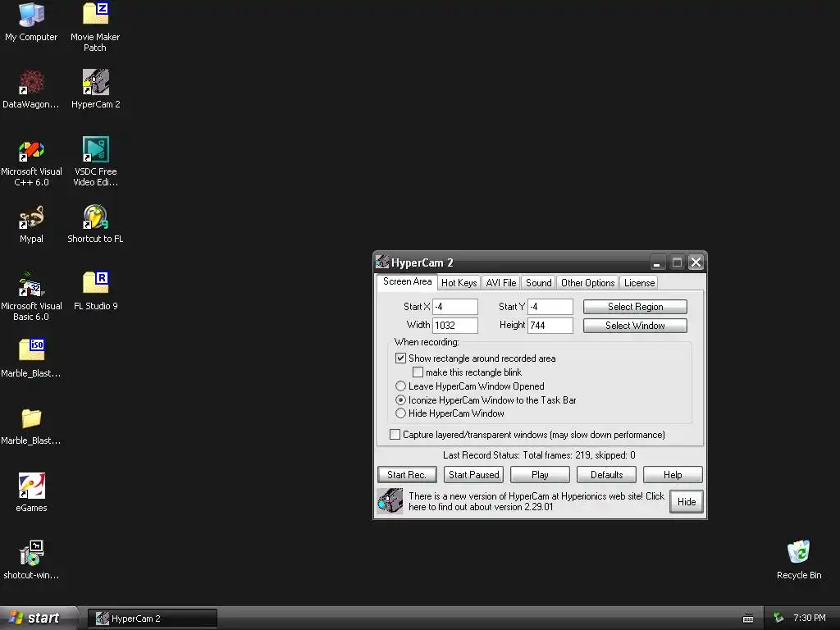Click the Start Paused button
This screenshot has height=630, width=840.
473,475
